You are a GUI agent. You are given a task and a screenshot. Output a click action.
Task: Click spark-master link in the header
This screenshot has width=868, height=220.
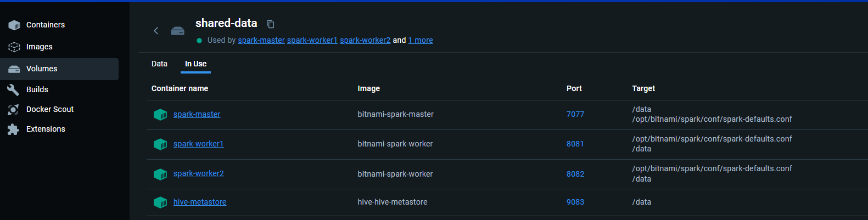pyautogui.click(x=261, y=40)
